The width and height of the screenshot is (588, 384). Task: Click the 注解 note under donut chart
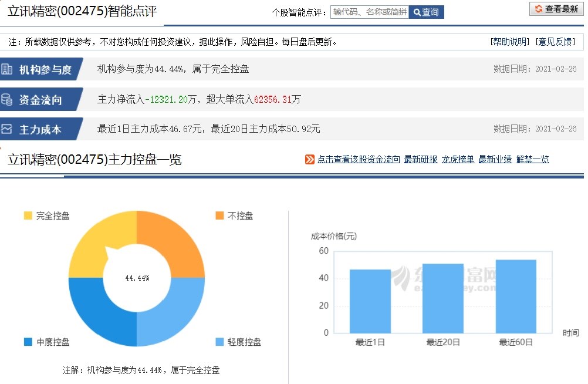click(141, 370)
